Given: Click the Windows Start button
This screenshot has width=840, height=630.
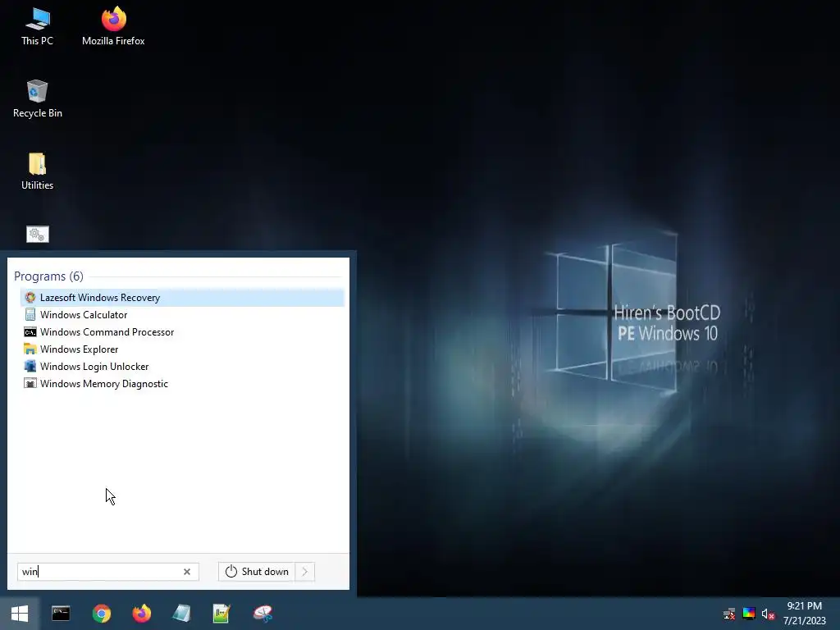Looking at the screenshot, I should [x=20, y=614].
